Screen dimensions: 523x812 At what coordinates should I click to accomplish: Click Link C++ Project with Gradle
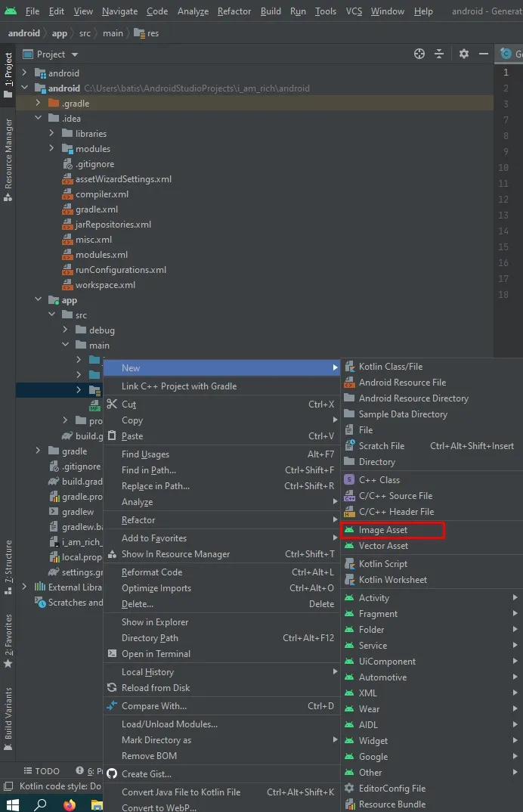click(x=221, y=386)
